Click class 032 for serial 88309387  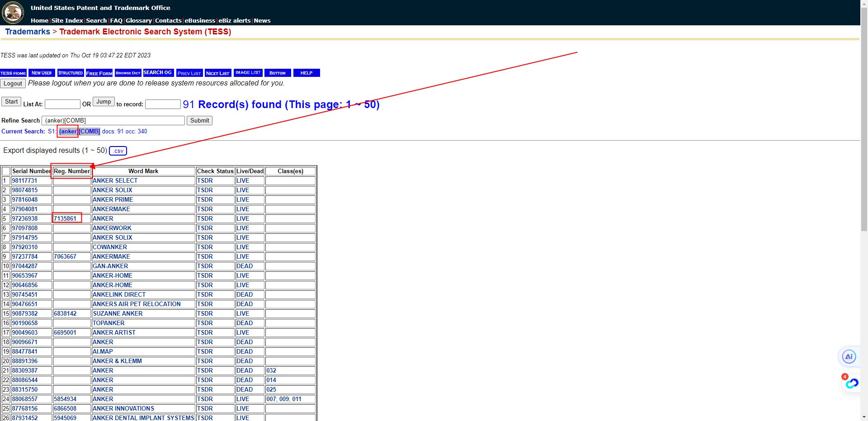pyautogui.click(x=271, y=371)
